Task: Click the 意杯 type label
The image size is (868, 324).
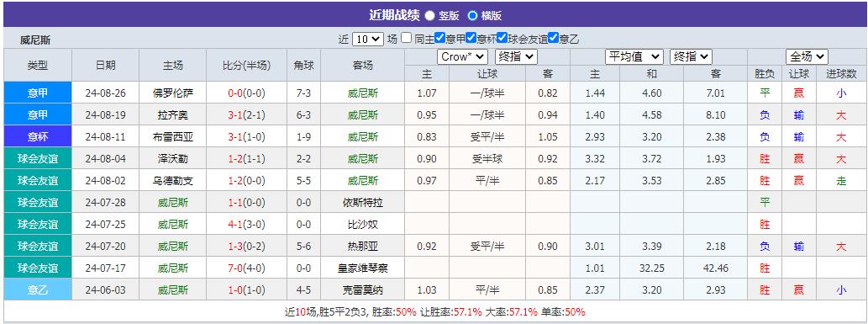Action: (38, 136)
